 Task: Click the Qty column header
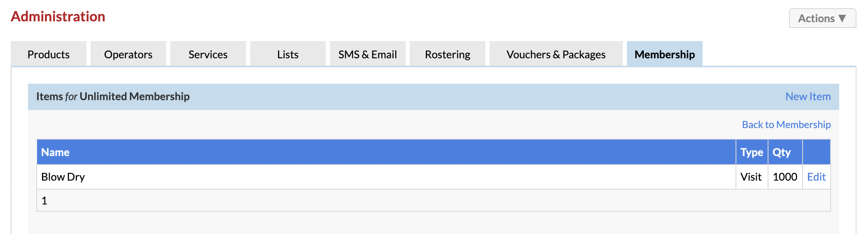point(782,152)
